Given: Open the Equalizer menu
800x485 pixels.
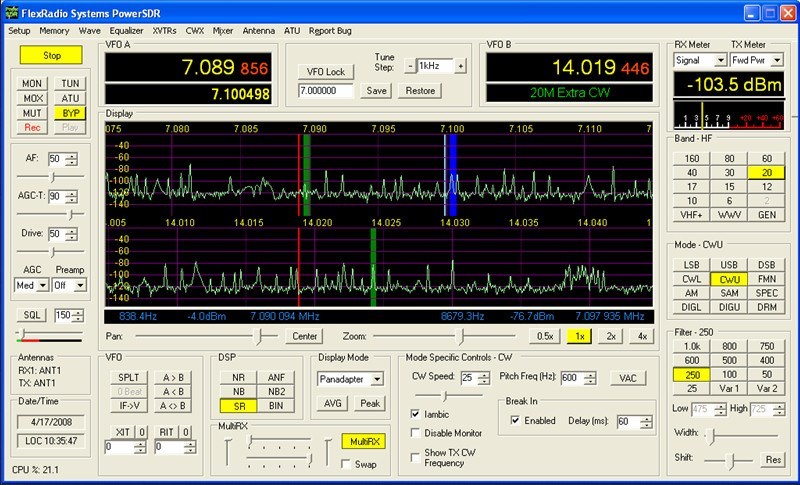Looking at the screenshot, I should click(126, 31).
